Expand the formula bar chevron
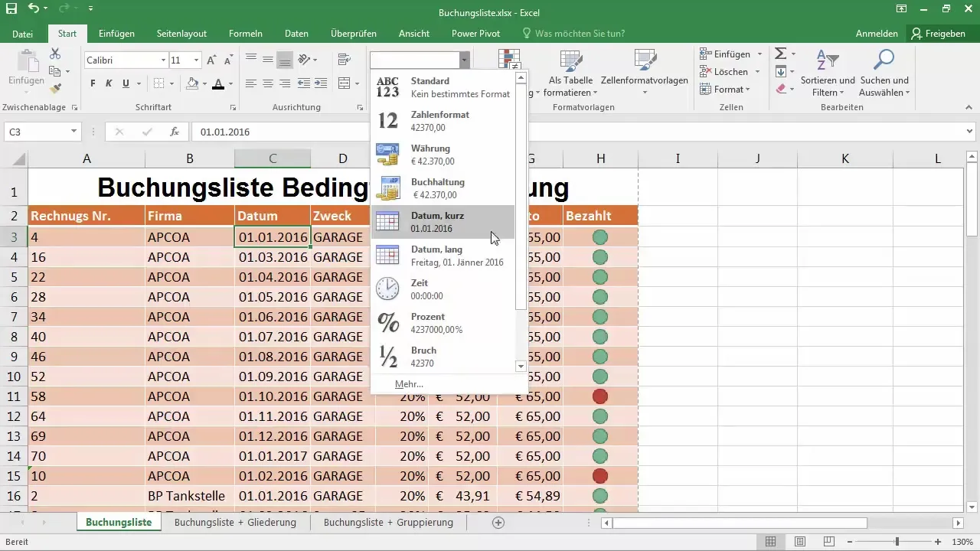980x551 pixels. [970, 132]
